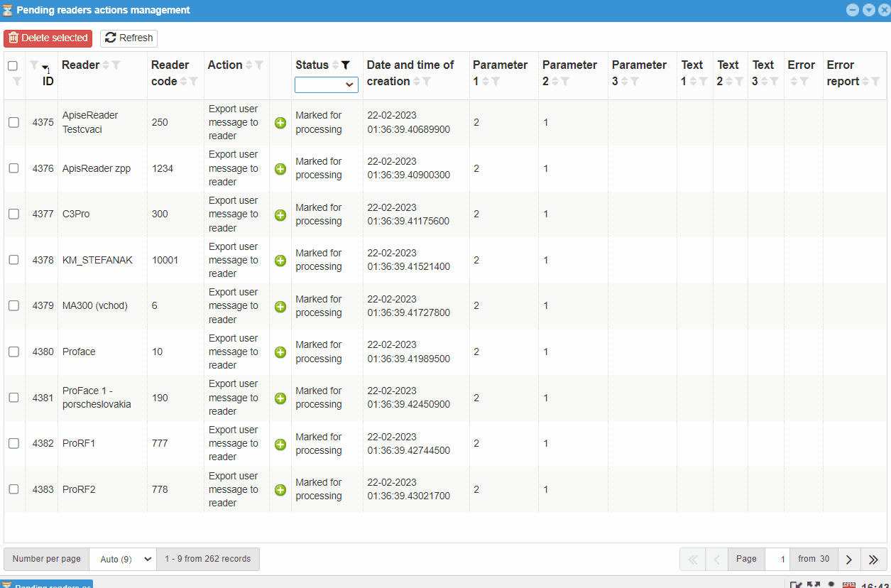891x588 pixels.
Task: Click the filter funnel on Status column
Action: click(x=346, y=65)
